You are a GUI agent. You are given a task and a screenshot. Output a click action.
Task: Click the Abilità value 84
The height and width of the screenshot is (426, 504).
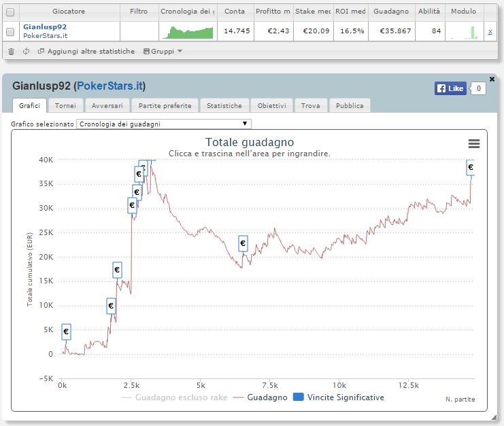(x=436, y=31)
